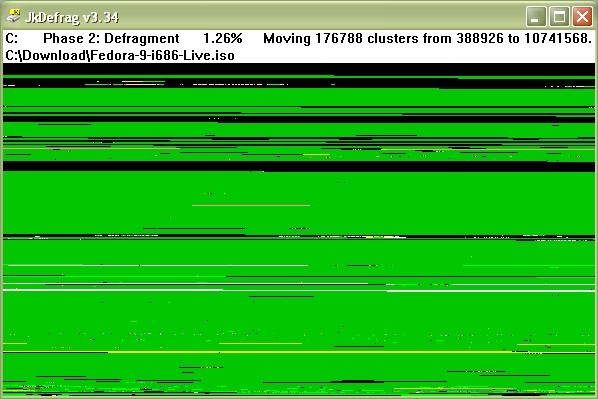Select the C: drive label in status line
The height and width of the screenshot is (399, 598).
point(11,38)
